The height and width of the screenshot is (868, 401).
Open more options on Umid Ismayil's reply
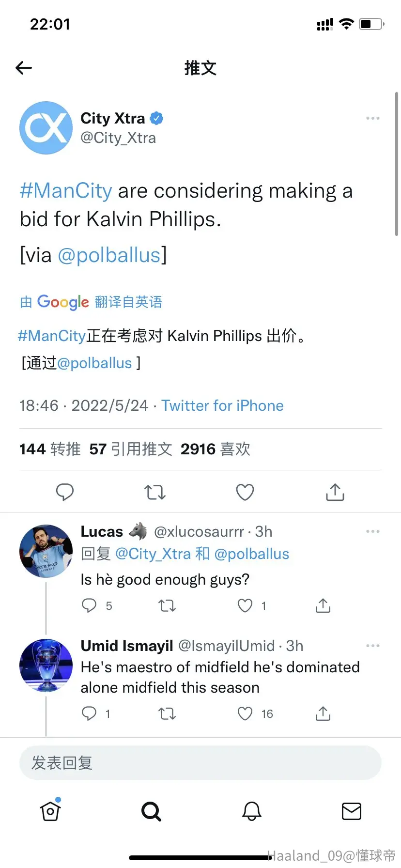tap(372, 646)
